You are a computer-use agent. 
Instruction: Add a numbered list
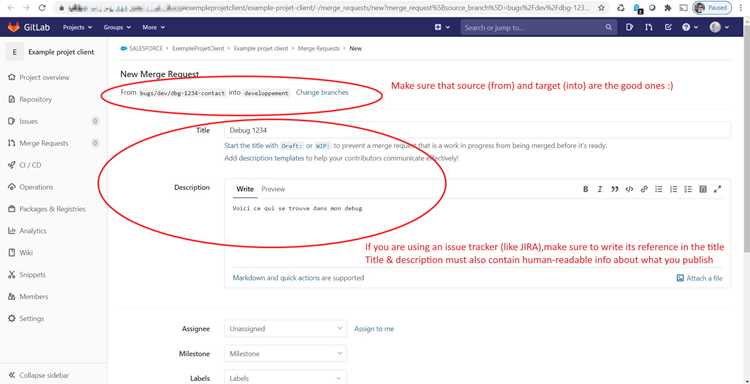tap(673, 189)
